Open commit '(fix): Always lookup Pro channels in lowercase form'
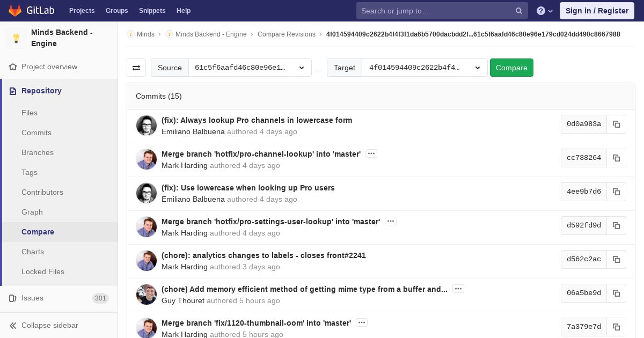Image resolution: width=644 pixels, height=338 pixels. (257, 120)
